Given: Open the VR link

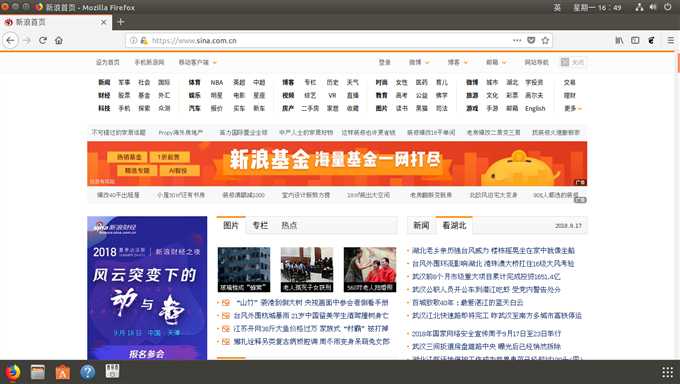Looking at the screenshot, I should [x=332, y=95].
